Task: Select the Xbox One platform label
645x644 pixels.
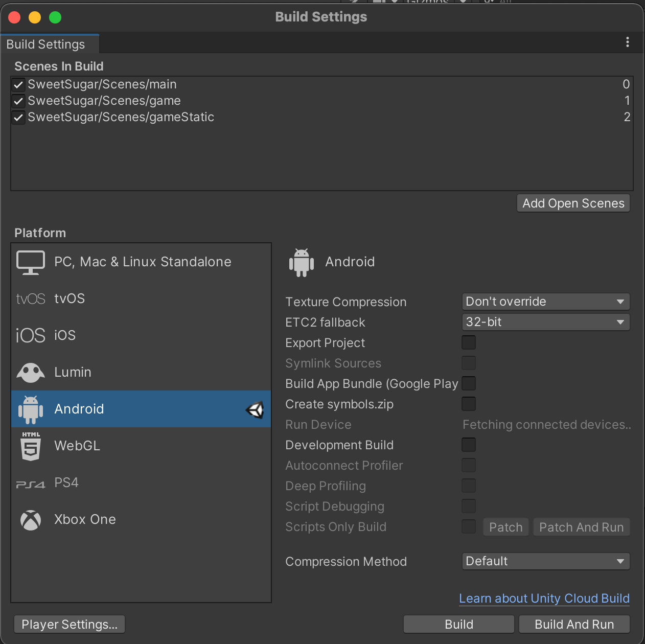Action: click(x=85, y=519)
